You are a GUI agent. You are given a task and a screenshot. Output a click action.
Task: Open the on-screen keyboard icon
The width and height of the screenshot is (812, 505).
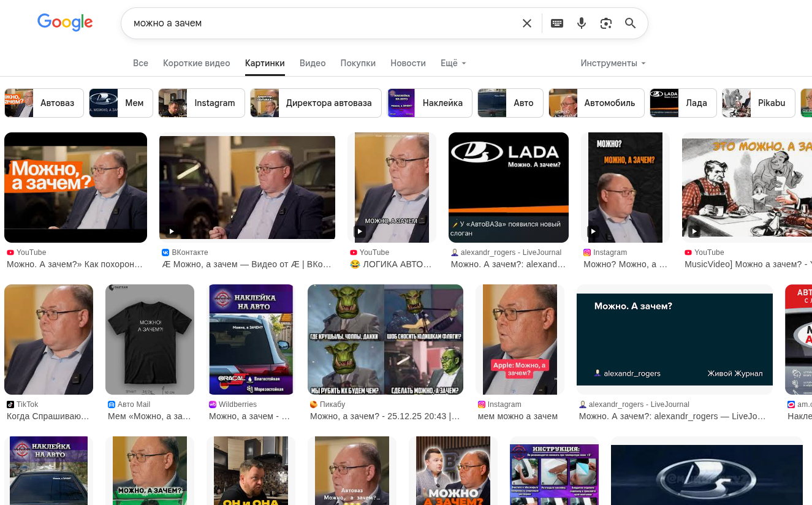[x=556, y=23]
